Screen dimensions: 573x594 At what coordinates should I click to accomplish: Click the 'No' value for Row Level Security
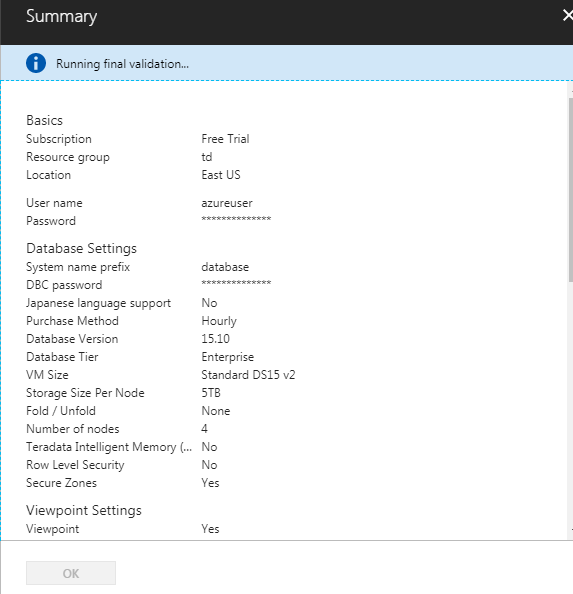pyautogui.click(x=209, y=465)
